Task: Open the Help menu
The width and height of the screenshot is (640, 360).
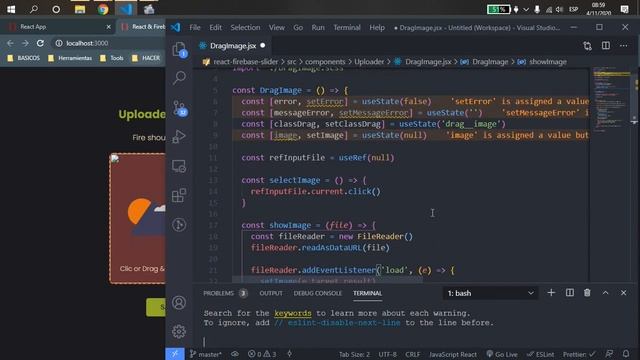Action: tap(377, 27)
